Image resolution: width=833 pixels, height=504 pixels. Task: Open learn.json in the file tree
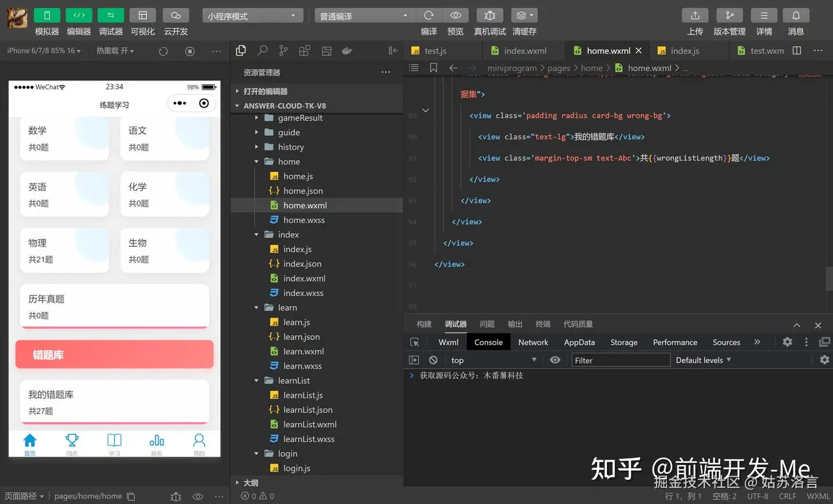[316, 337]
